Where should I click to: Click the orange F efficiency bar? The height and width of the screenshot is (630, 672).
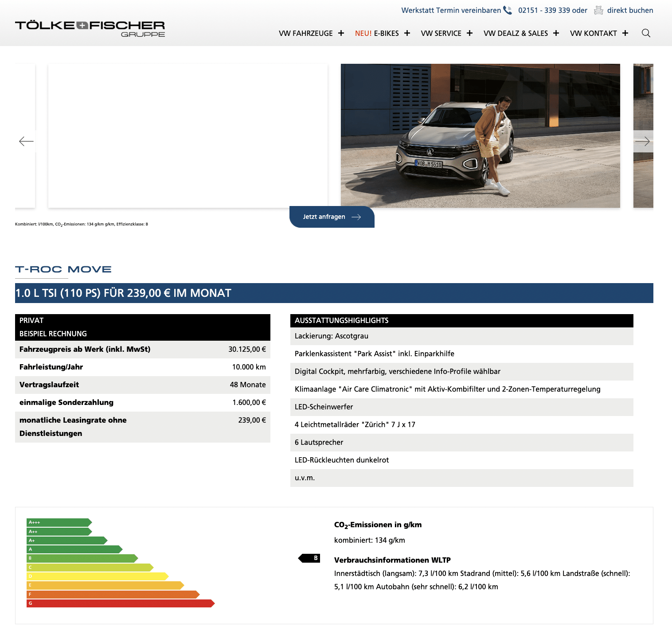[113, 595]
